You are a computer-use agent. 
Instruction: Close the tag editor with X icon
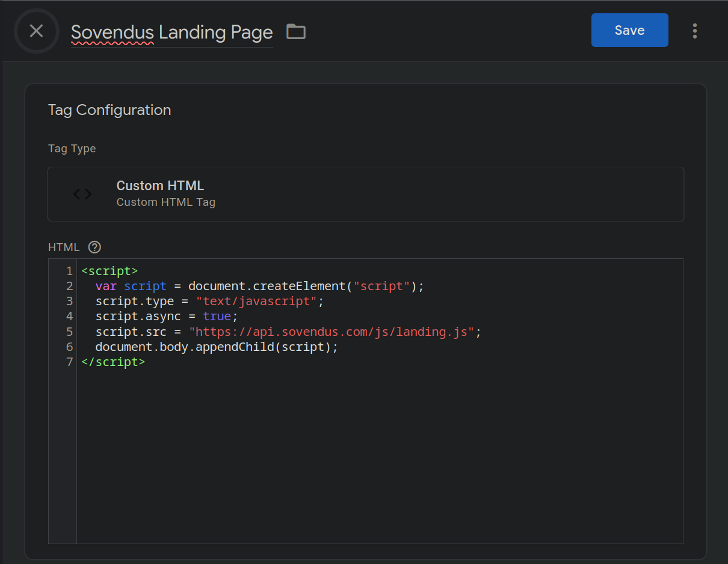click(x=36, y=31)
